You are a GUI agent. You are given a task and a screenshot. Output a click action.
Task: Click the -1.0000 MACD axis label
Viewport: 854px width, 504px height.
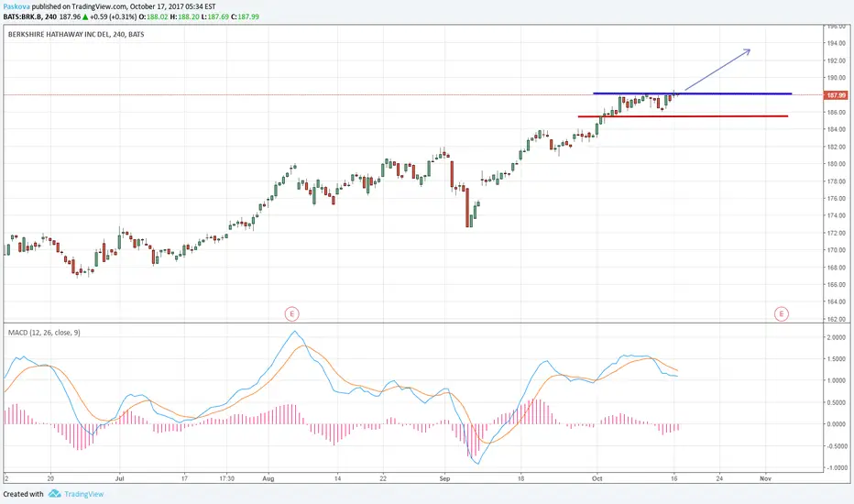click(836, 468)
